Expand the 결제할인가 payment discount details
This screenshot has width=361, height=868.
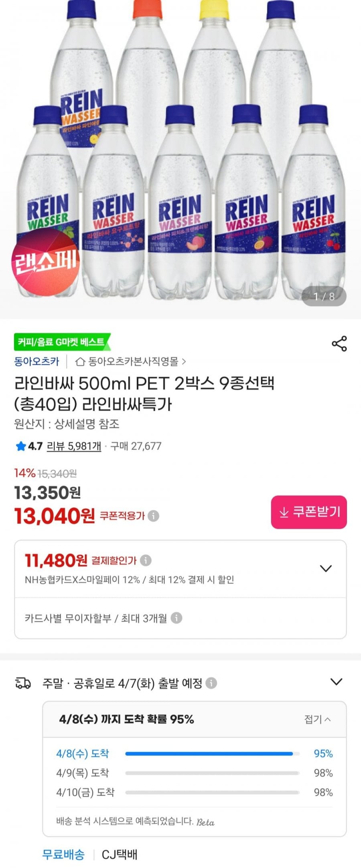325,568
